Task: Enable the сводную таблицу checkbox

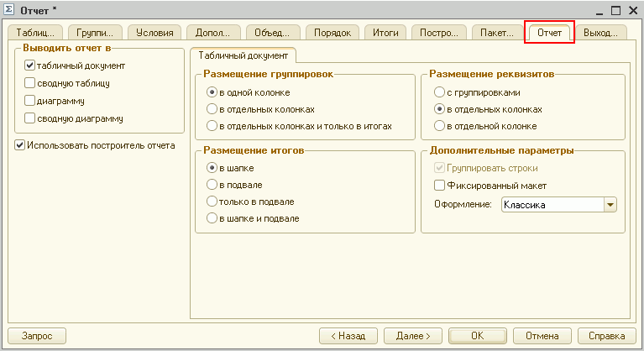Action: click(30, 83)
